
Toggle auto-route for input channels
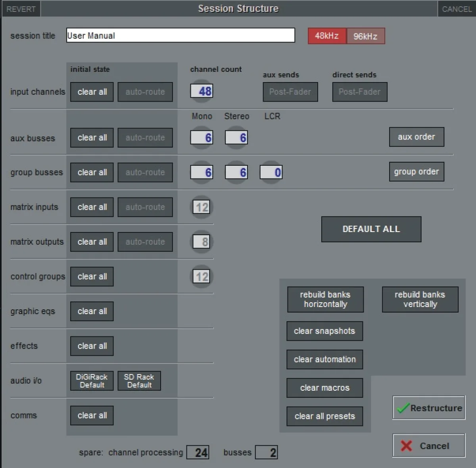click(x=145, y=92)
